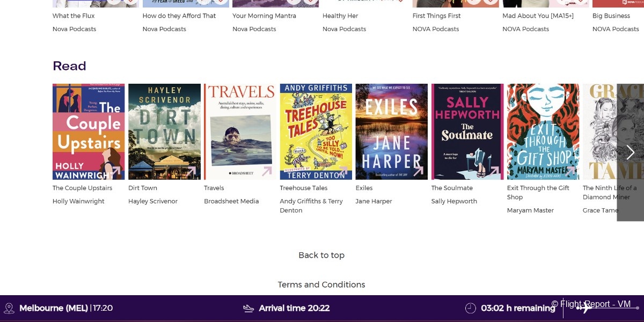Viewport: 644px width, 322px height.
Task: Click author name 'Holly Wainwright' below the title
Action: pyautogui.click(x=78, y=201)
